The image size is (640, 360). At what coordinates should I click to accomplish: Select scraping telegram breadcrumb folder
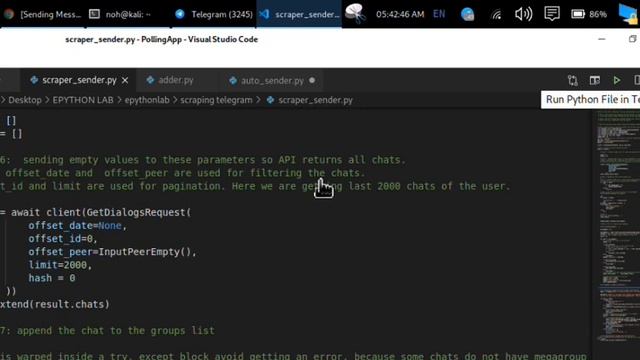[x=216, y=100]
